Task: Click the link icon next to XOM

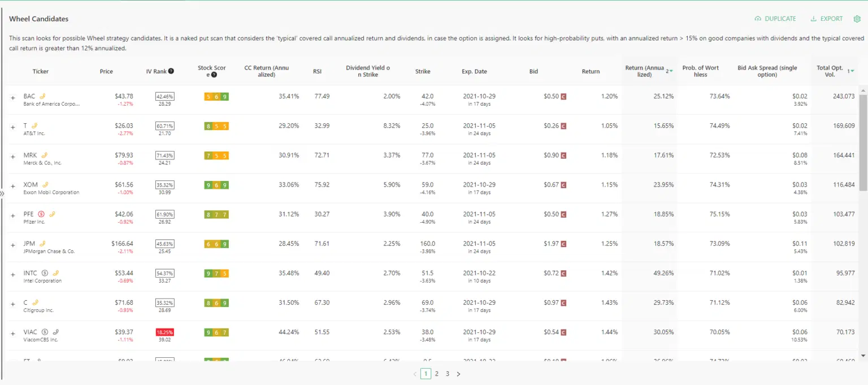Action: click(45, 184)
